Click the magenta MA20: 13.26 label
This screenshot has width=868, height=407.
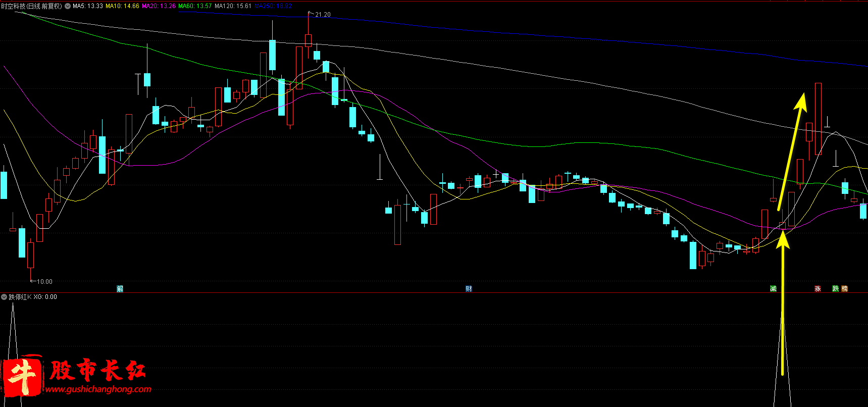click(x=159, y=6)
